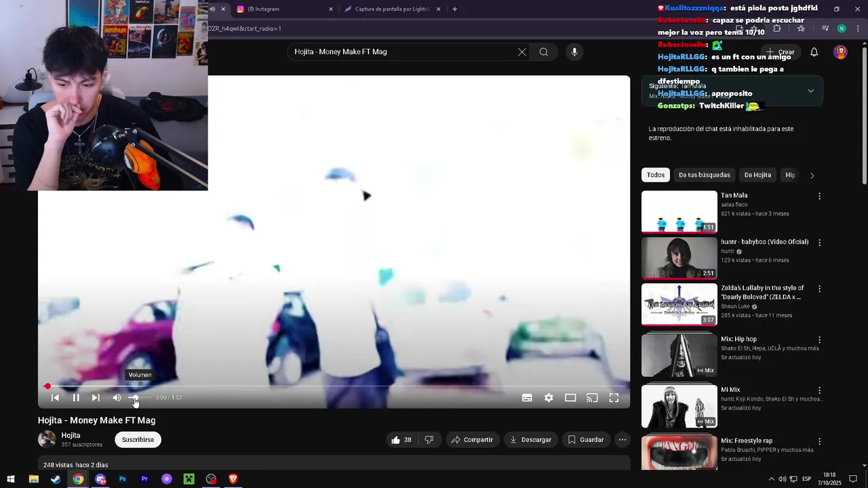
Task: Open options for the Tan Mala video
Action: (x=819, y=197)
